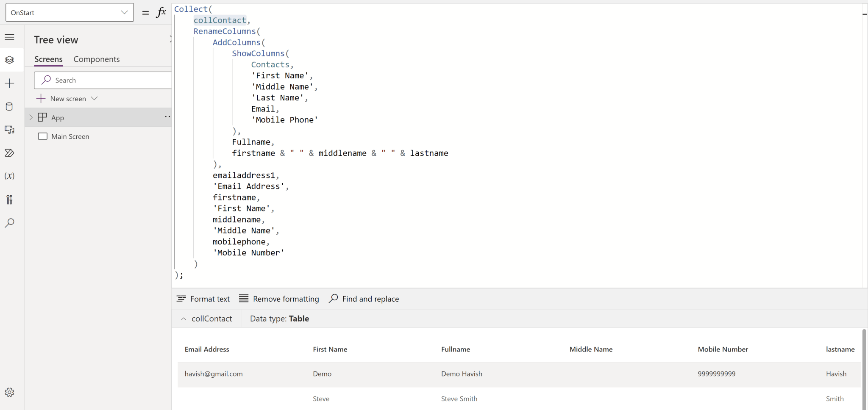Open the Insert panel via plus icon
The width and height of the screenshot is (868, 410).
(x=9, y=83)
